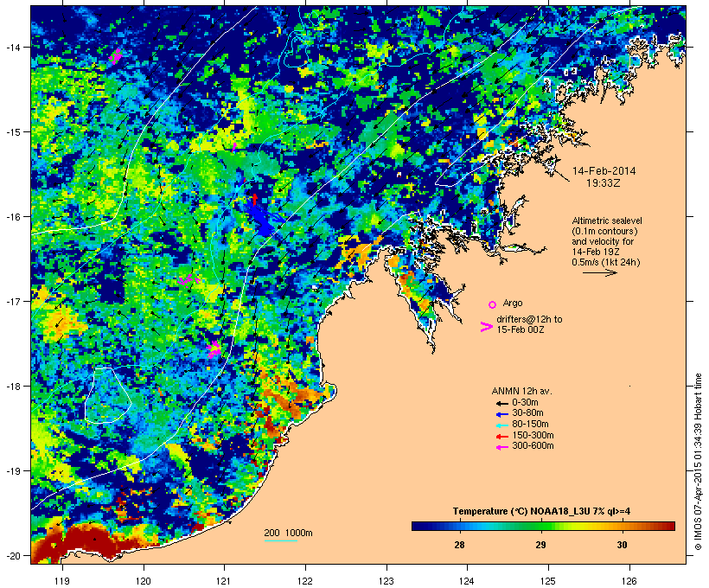
Task: Click the colorbar value 28
Action: coord(459,545)
